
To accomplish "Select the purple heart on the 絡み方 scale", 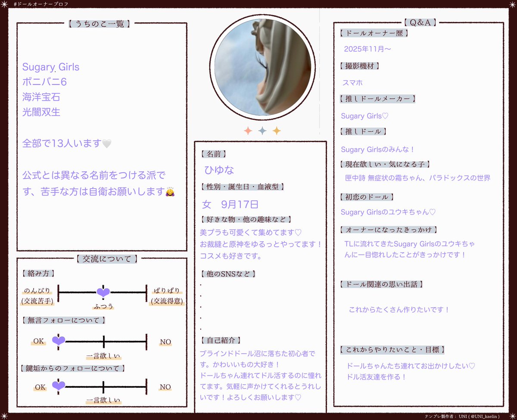I will click(103, 292).
